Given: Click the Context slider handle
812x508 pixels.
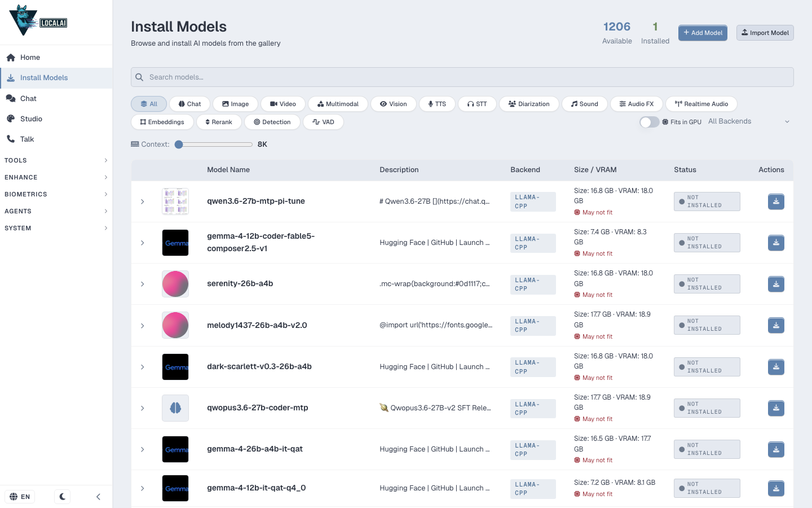Looking at the screenshot, I should pos(179,144).
